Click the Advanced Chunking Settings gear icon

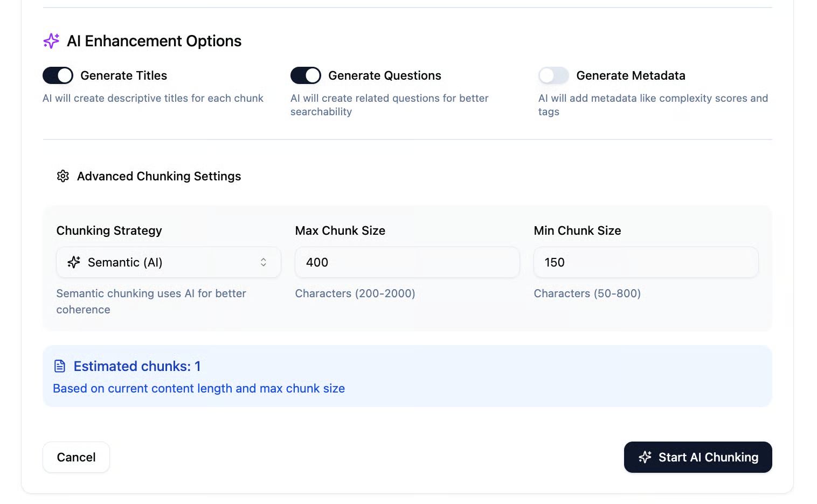click(63, 176)
